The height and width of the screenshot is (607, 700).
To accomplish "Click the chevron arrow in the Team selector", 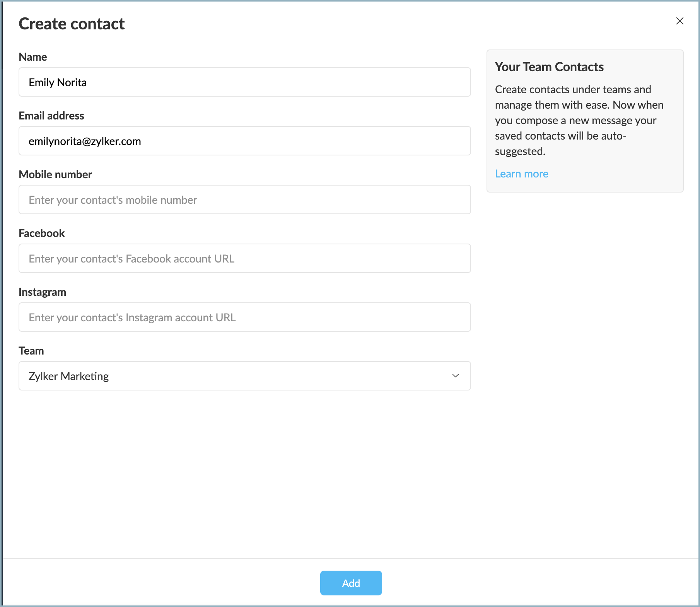I will (455, 376).
